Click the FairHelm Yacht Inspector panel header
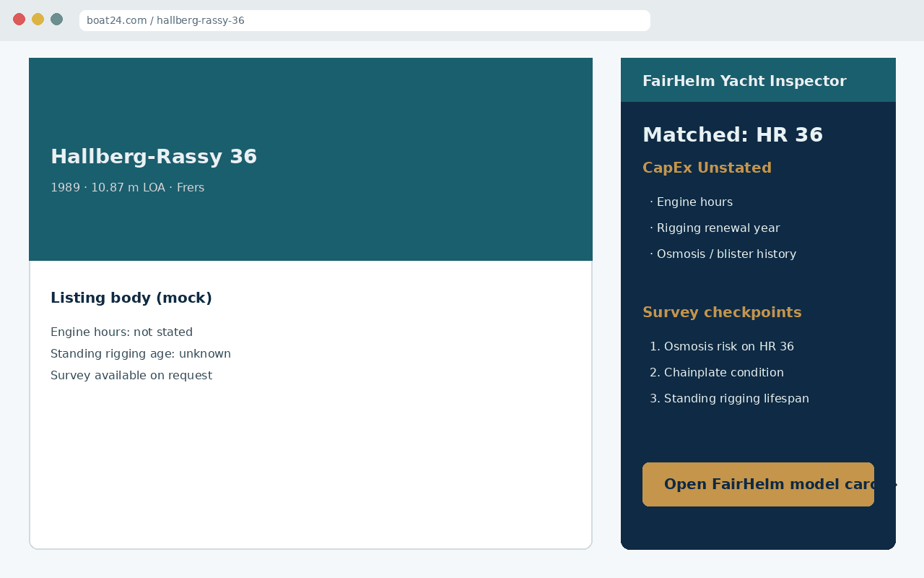The width and height of the screenshot is (924, 578). tap(758, 80)
